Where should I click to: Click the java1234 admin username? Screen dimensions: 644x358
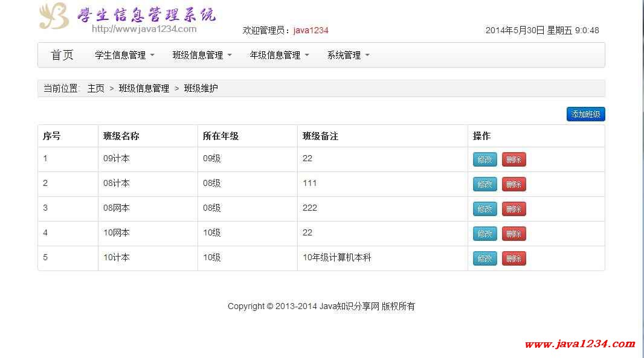click(311, 30)
